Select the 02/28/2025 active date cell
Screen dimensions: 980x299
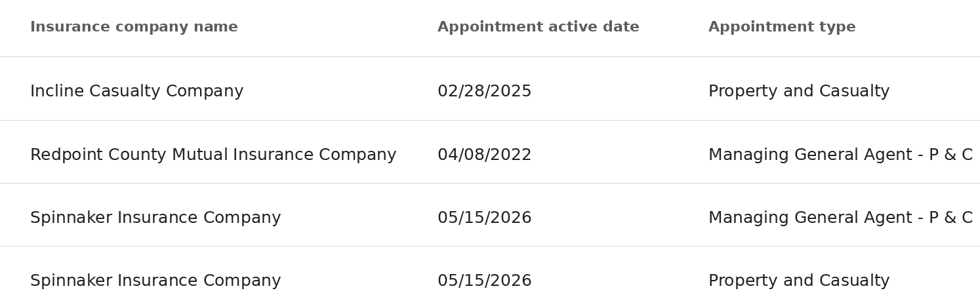(x=484, y=92)
